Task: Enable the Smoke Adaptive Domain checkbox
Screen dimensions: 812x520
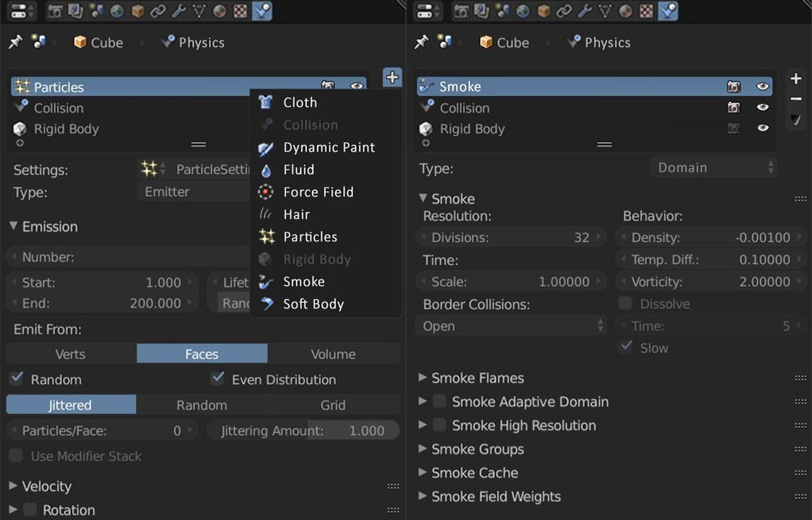Action: 439,401
